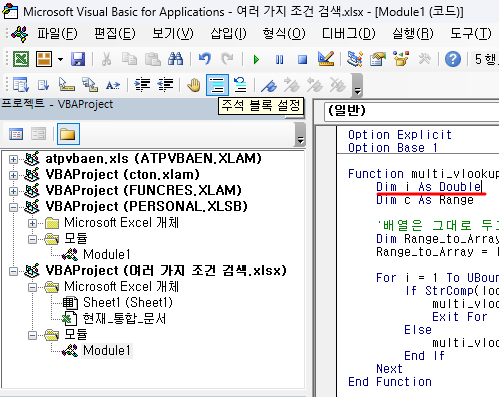This screenshot has width=499, height=397.
Task: Open the (일반) object combo box
Action: click(412, 111)
